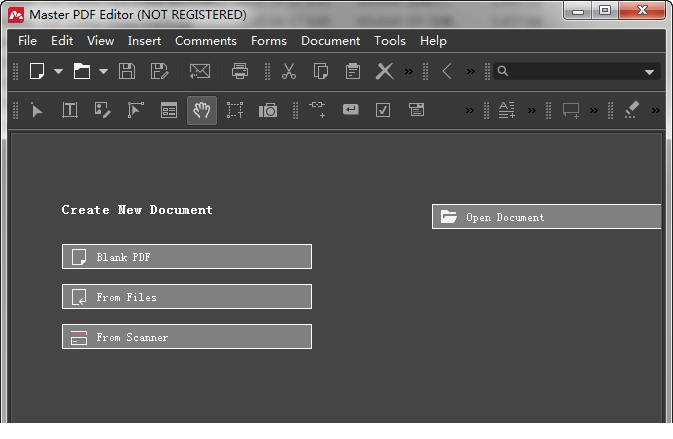This screenshot has height=439, width=673.
Task: Click the Open folder toolbar icon
Action: tap(82, 71)
